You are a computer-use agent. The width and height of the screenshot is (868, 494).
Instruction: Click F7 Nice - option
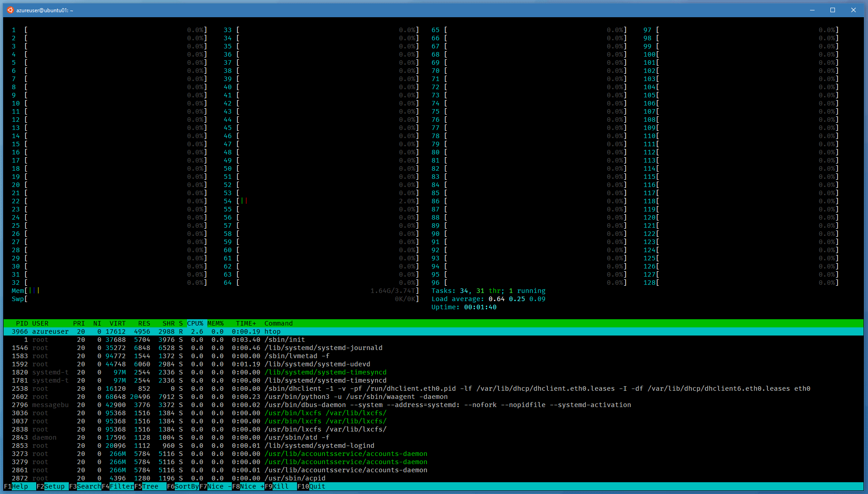click(216, 486)
